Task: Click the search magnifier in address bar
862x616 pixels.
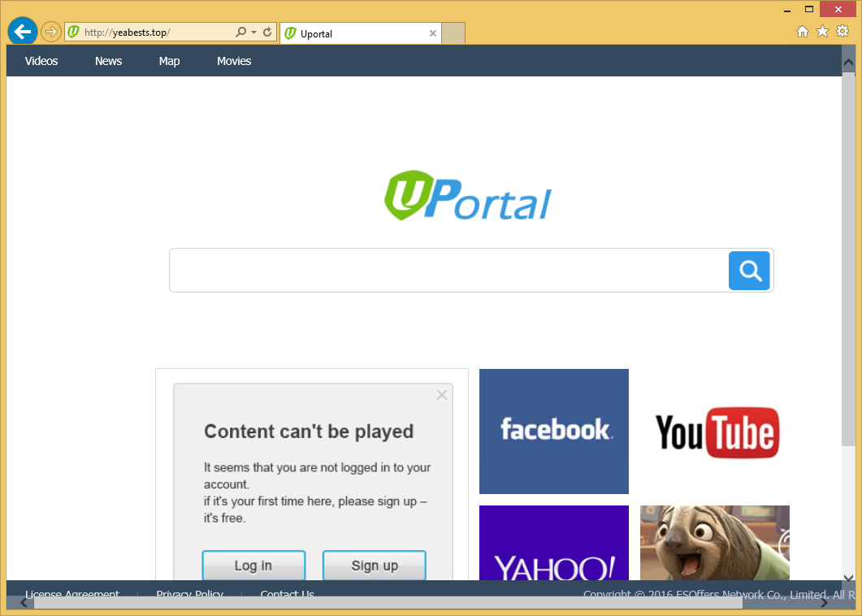Action: point(240,32)
